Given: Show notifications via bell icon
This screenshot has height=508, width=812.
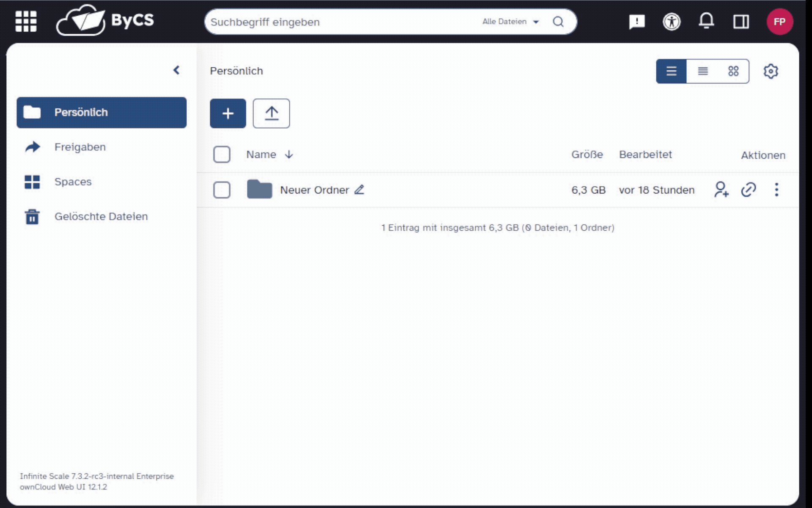Looking at the screenshot, I should pos(706,21).
